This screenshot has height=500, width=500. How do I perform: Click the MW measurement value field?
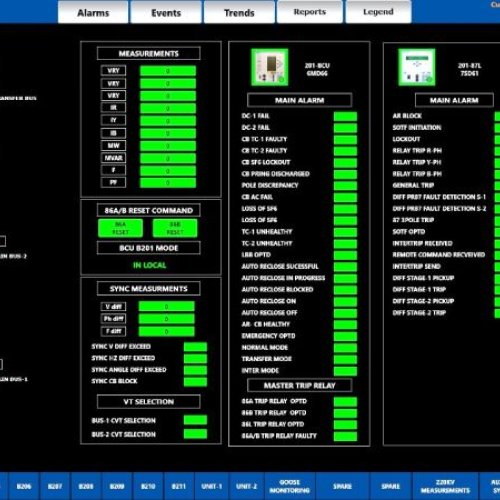click(168, 146)
